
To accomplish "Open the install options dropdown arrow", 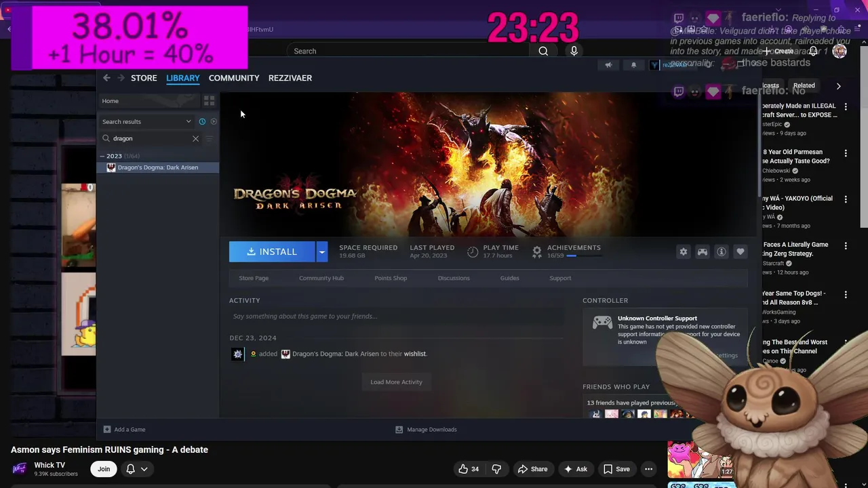I will tap(322, 251).
